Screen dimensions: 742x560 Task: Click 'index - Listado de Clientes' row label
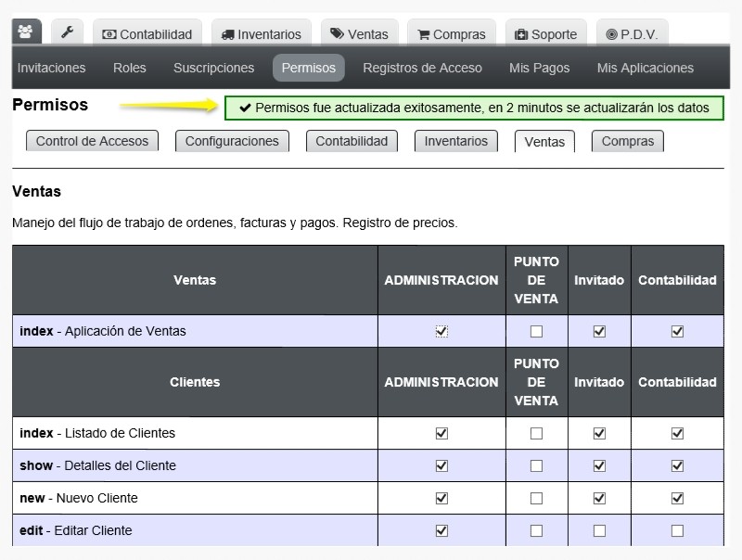click(97, 433)
